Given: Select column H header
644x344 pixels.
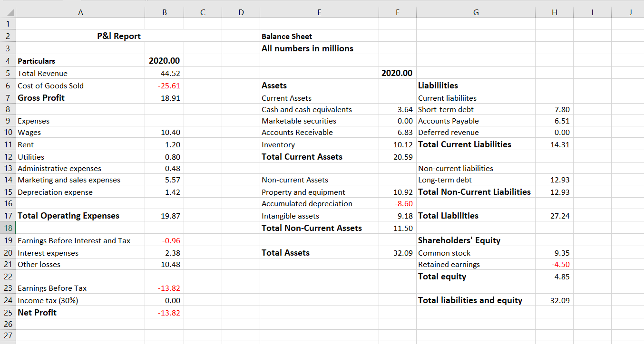Looking at the screenshot, I should coord(555,13).
